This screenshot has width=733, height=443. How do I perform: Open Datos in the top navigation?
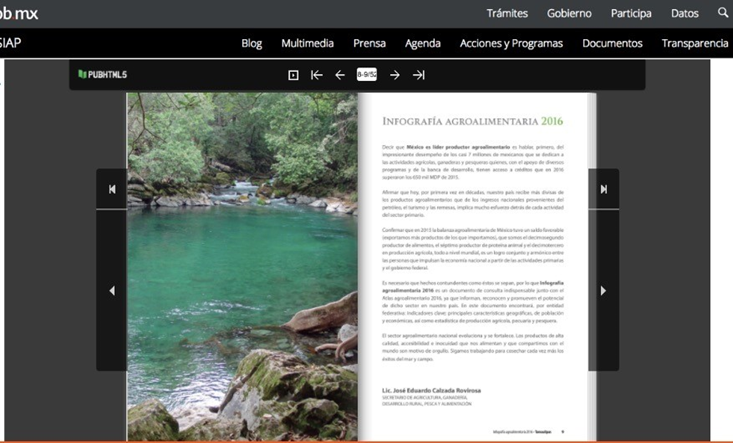point(685,13)
